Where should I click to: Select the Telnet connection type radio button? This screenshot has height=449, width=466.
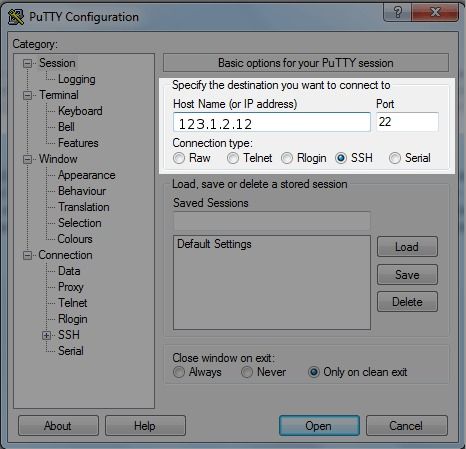coord(233,158)
